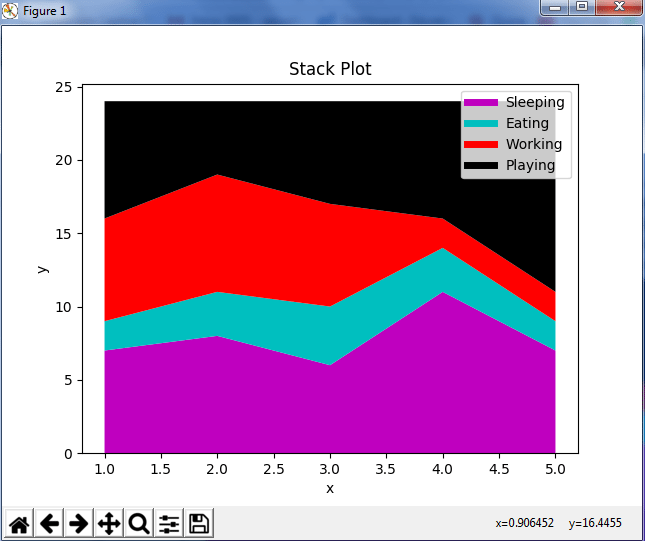Click the black Playing legend swatch
This screenshot has width=645, height=541.
[x=481, y=165]
